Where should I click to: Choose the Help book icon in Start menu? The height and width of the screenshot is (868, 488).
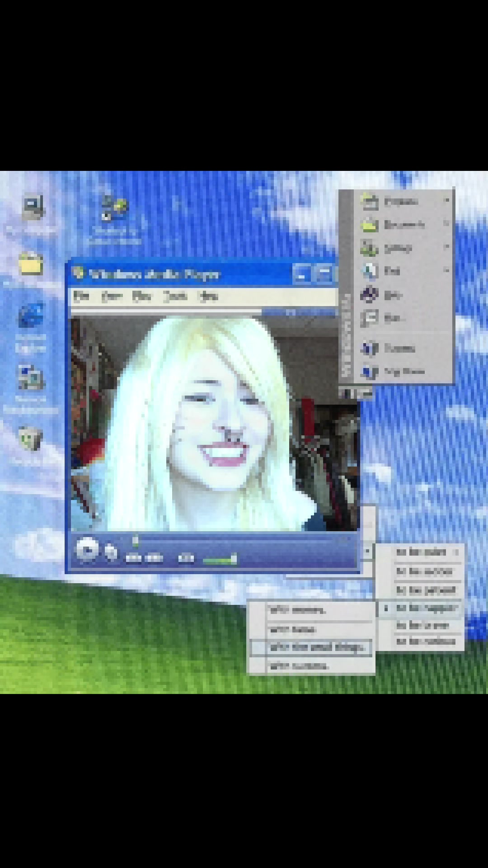(369, 295)
